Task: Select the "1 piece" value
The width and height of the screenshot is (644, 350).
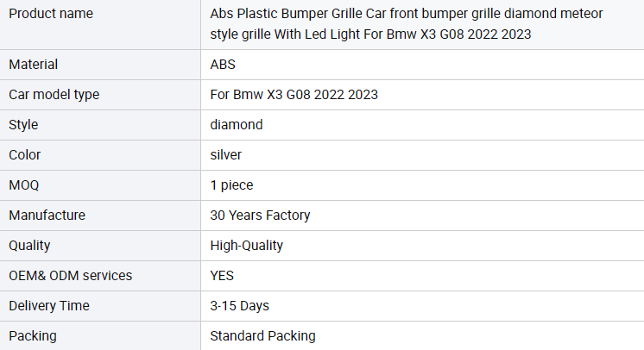Action: click(x=231, y=185)
